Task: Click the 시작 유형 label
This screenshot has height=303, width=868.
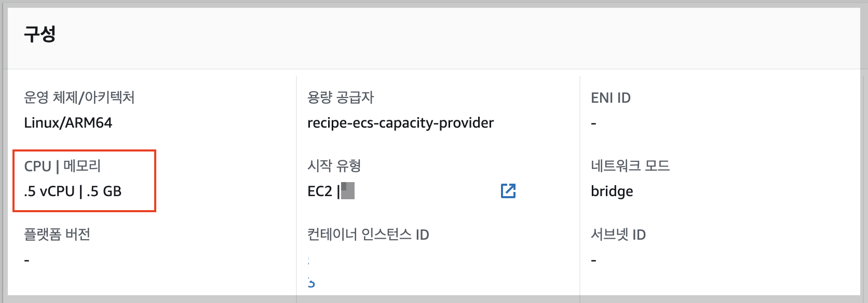Action: coord(335,166)
